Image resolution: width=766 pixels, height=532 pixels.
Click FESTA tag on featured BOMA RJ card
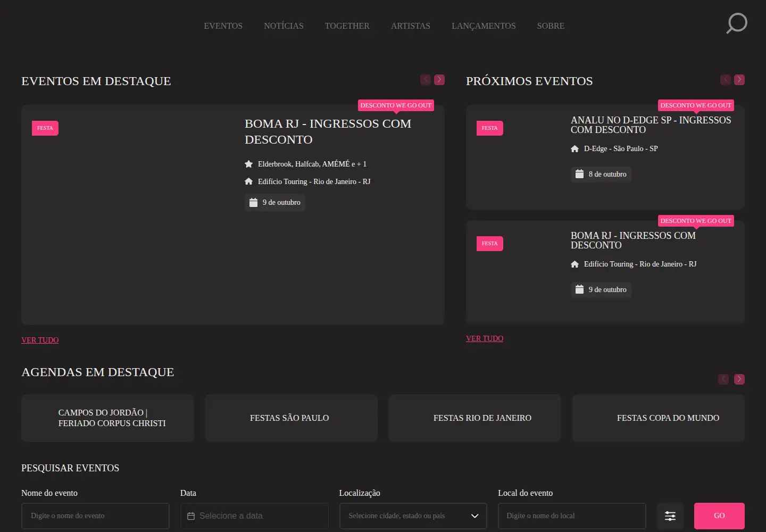45,128
